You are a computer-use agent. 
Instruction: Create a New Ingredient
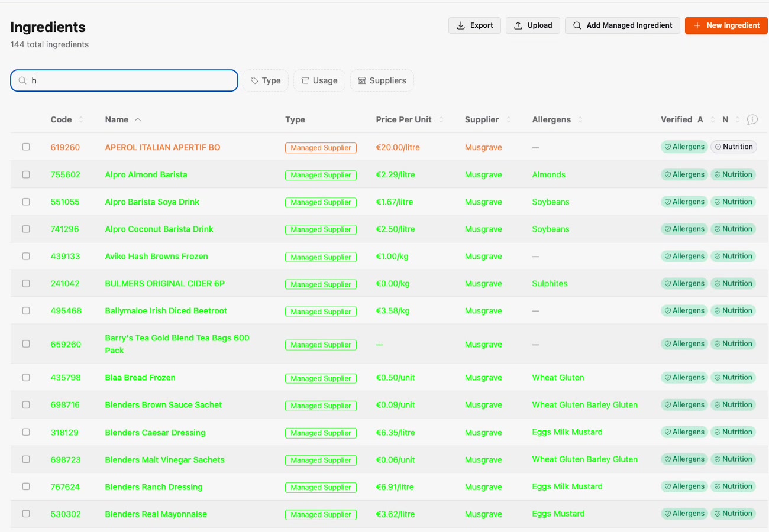point(726,25)
